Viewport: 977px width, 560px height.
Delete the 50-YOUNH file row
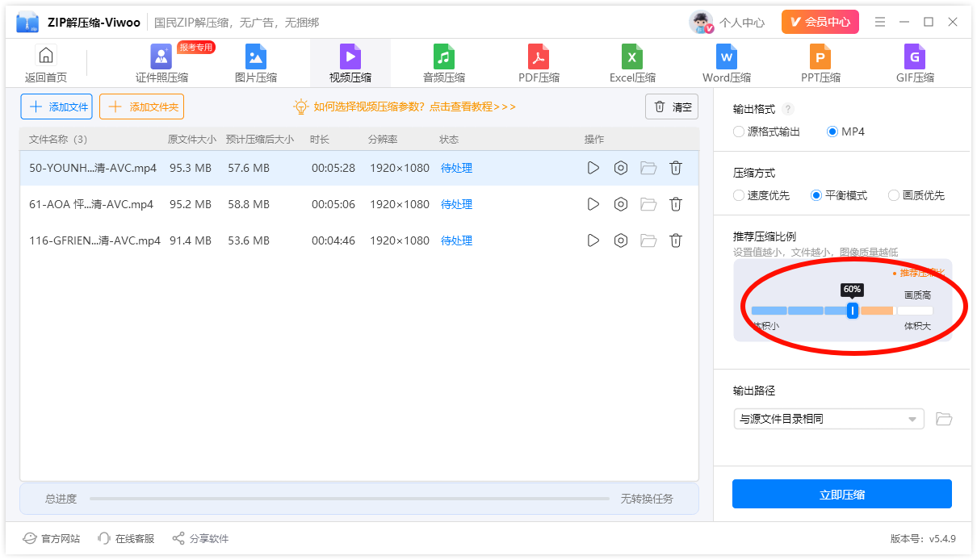[676, 168]
